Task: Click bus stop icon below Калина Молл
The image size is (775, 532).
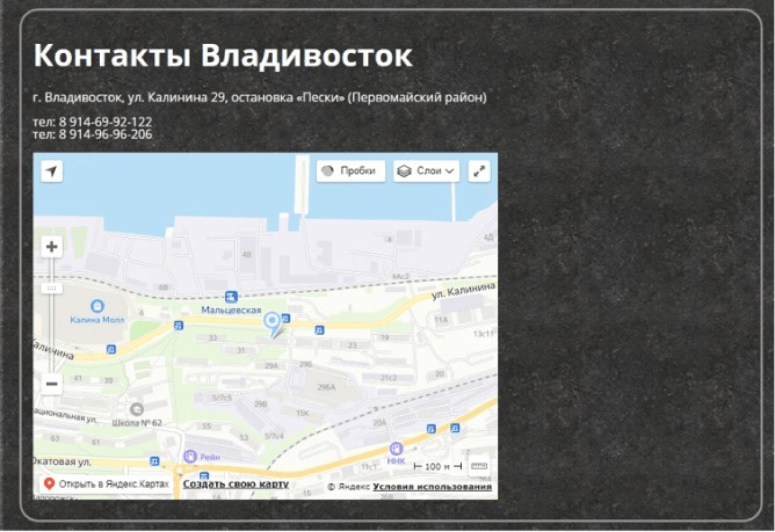Action: pos(111,349)
